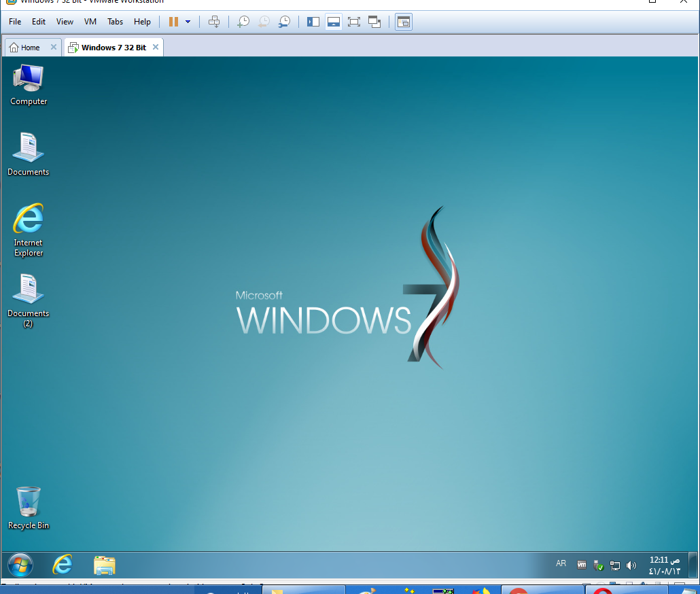Open the View menu

tap(65, 22)
